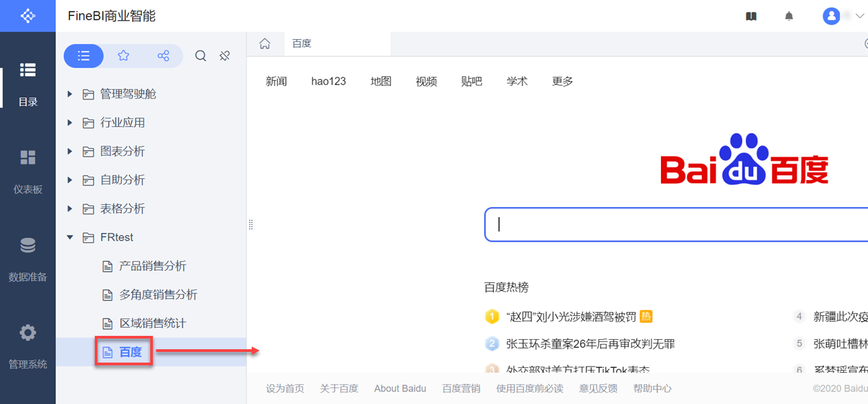Expand the 行业应用 folder arrow
This screenshot has width=868, height=404.
click(x=70, y=123)
